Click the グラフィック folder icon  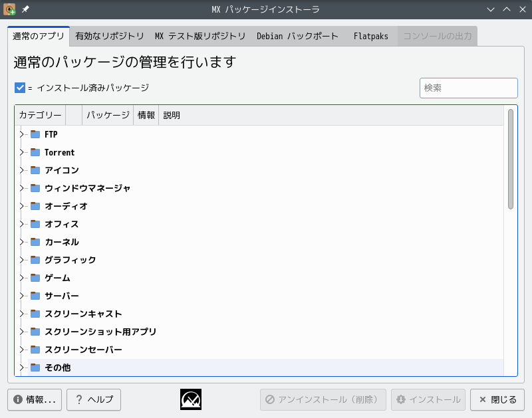pyautogui.click(x=35, y=260)
